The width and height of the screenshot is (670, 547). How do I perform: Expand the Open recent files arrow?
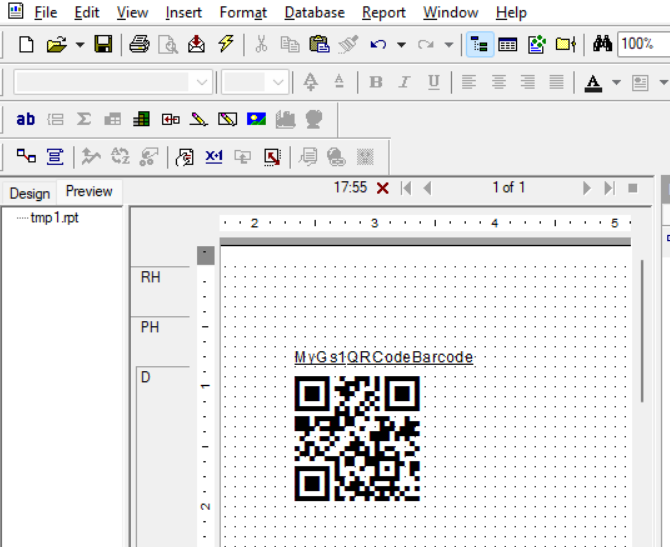[80, 44]
